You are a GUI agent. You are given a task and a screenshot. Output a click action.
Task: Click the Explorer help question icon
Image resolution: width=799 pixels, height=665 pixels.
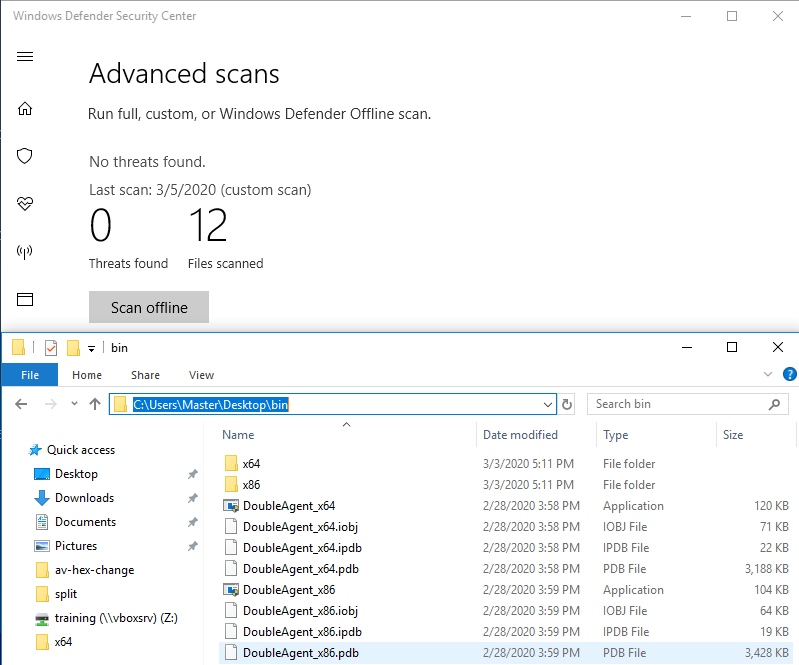789,375
